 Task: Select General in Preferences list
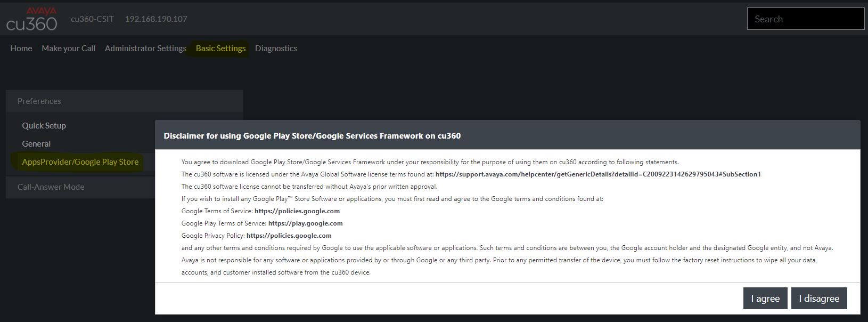point(36,143)
